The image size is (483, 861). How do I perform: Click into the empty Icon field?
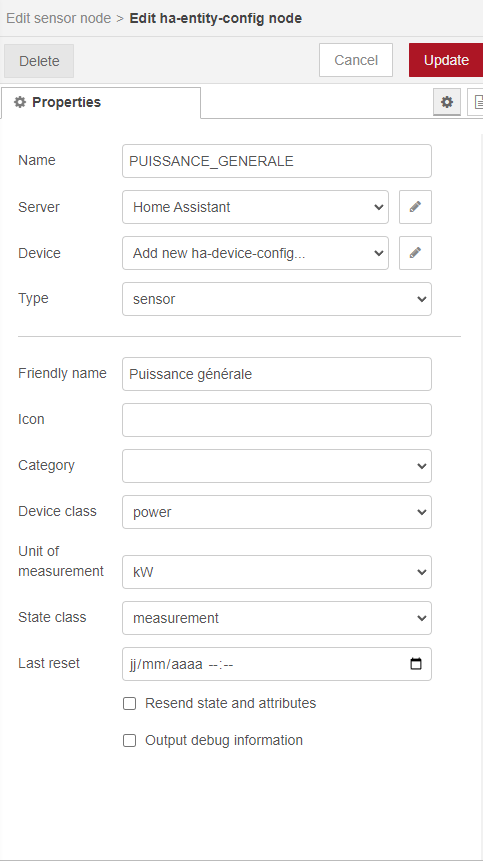point(277,420)
